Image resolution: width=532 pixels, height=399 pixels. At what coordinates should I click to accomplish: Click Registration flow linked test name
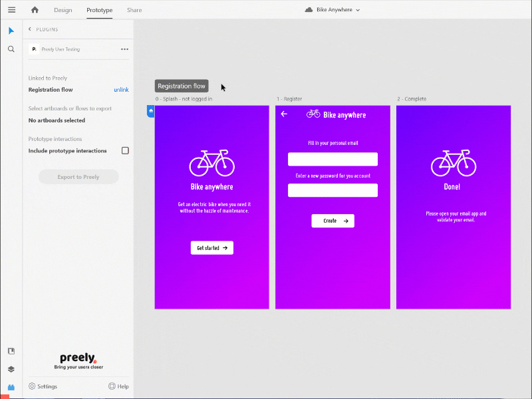[x=51, y=90]
